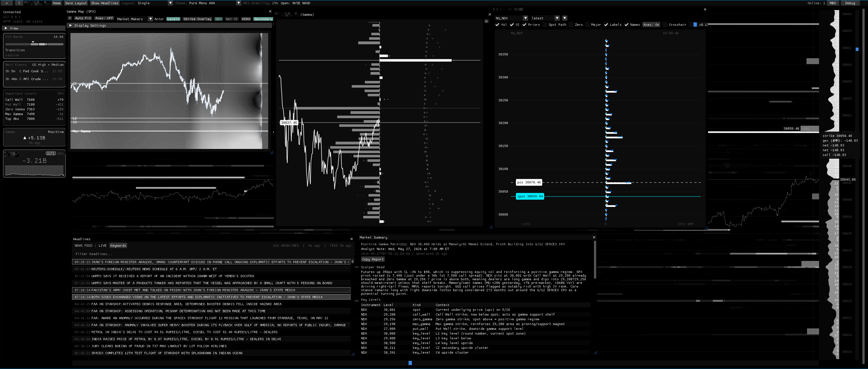Select the Keywords tab in Headlines
Viewport: 868px width, 369px height.
coord(118,246)
